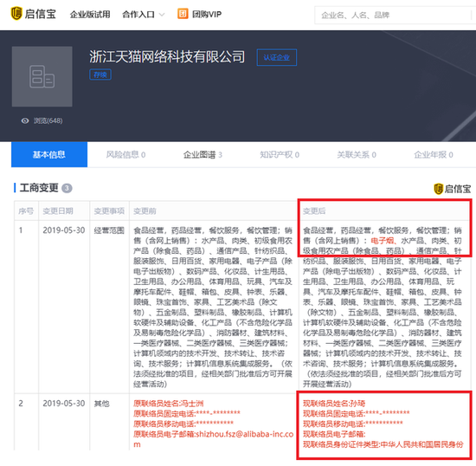The height and width of the screenshot is (466, 476).
Task: Click the company placeholder logo thumbnail
Action: tap(42, 76)
